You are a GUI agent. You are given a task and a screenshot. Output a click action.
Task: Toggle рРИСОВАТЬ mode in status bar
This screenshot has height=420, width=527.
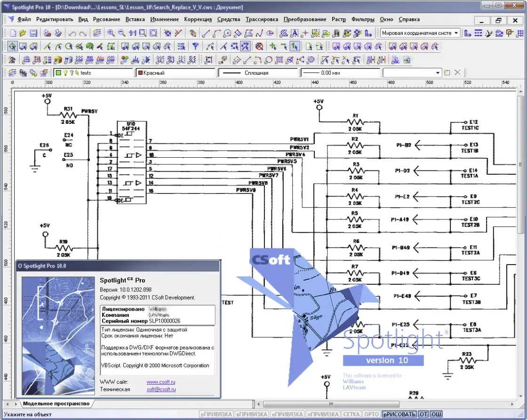[x=399, y=414]
